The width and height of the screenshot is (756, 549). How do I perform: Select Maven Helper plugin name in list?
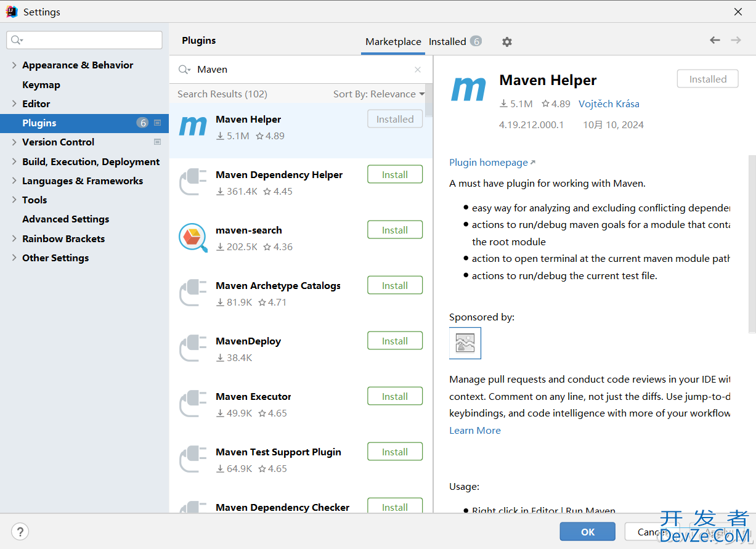coord(248,120)
